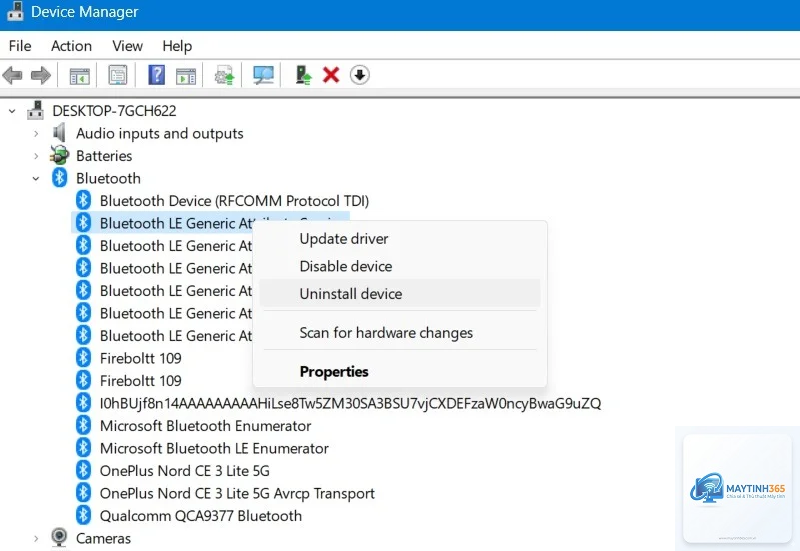The width and height of the screenshot is (800, 551).
Task: Click the red X Uninstall device icon
Action: 331,75
